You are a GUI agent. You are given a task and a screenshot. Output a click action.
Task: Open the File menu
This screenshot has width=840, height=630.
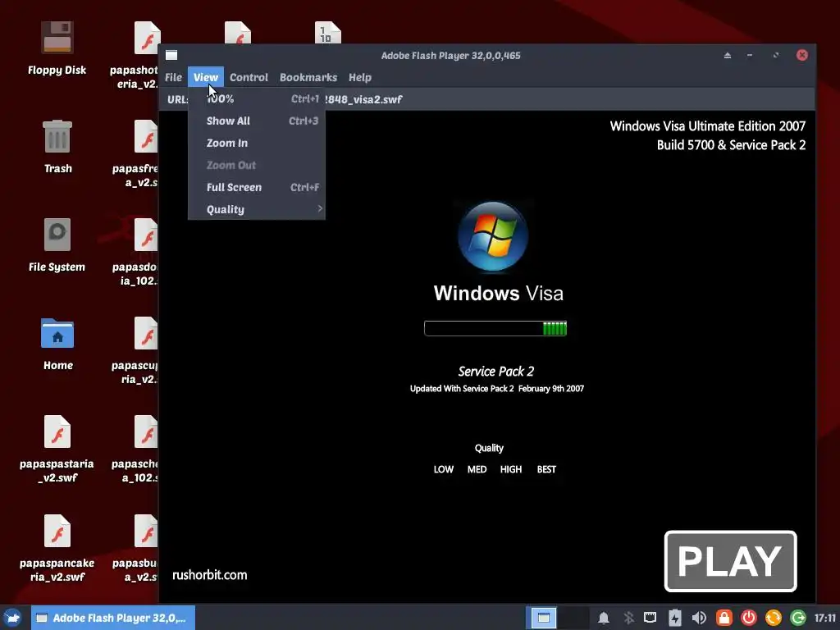173,77
